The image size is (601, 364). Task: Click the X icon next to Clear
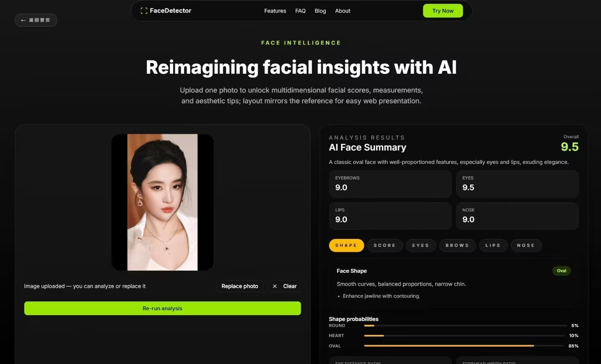275,286
